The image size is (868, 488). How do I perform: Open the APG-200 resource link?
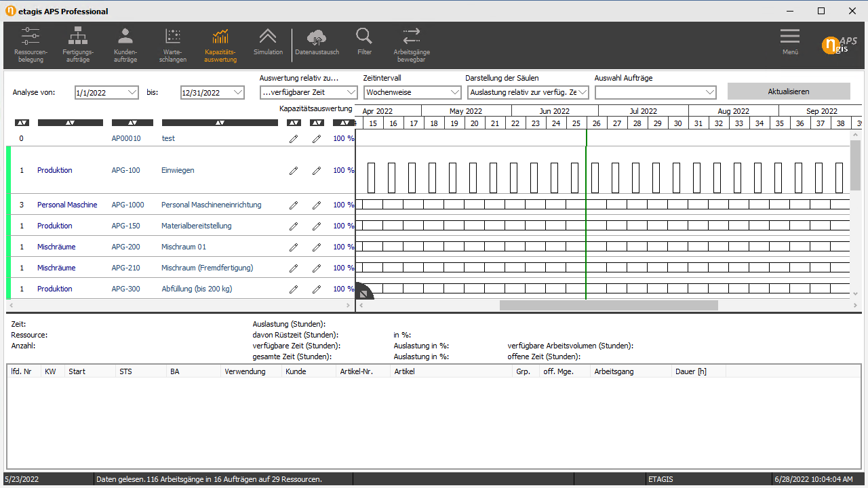[126, 247]
